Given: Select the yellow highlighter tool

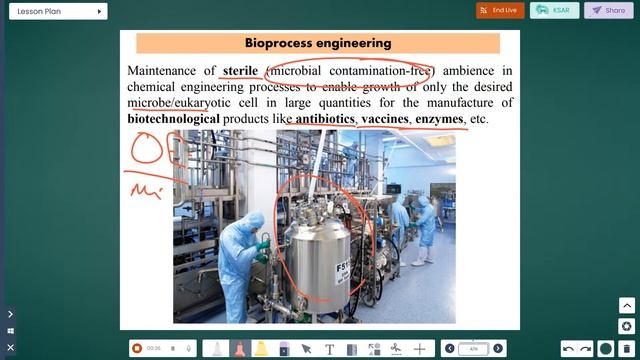Looking at the screenshot, I should pyautogui.click(x=261, y=349).
